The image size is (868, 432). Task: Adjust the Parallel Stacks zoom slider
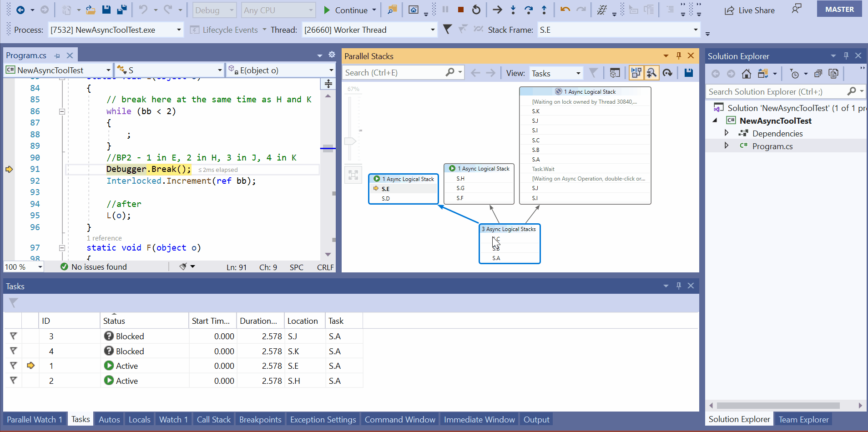tap(351, 141)
